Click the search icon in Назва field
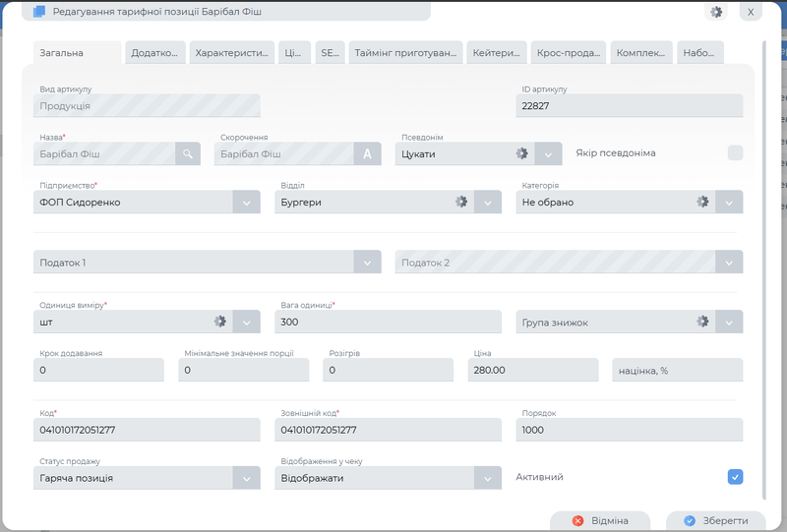Viewport: 787px width, 532px height. pyautogui.click(x=187, y=153)
